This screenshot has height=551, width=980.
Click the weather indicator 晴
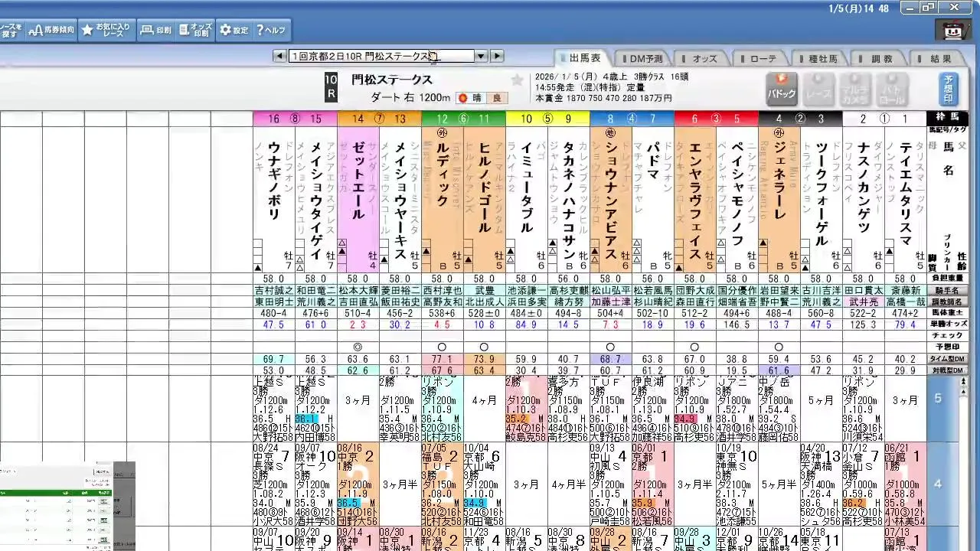[x=472, y=98]
